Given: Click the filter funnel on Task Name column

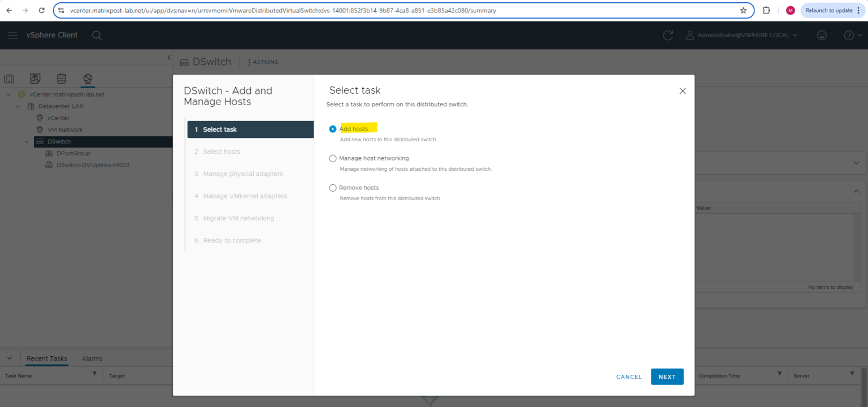Looking at the screenshot, I should 94,375.
